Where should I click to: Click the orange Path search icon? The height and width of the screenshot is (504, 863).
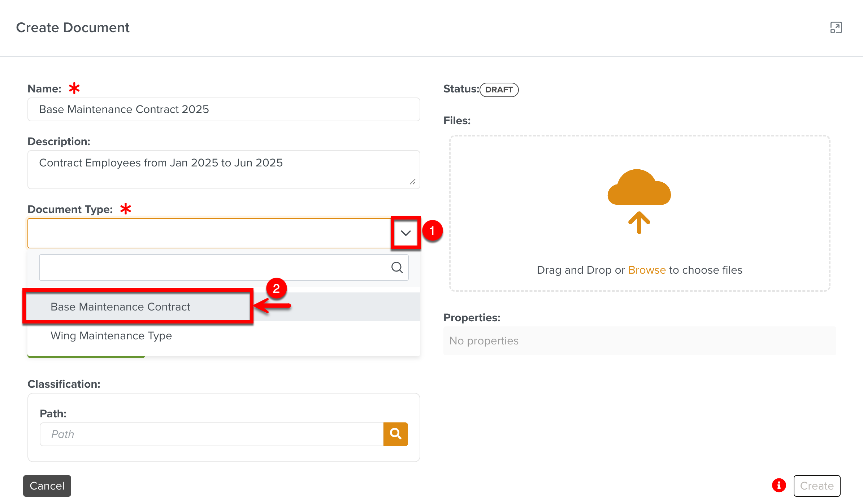coord(395,434)
